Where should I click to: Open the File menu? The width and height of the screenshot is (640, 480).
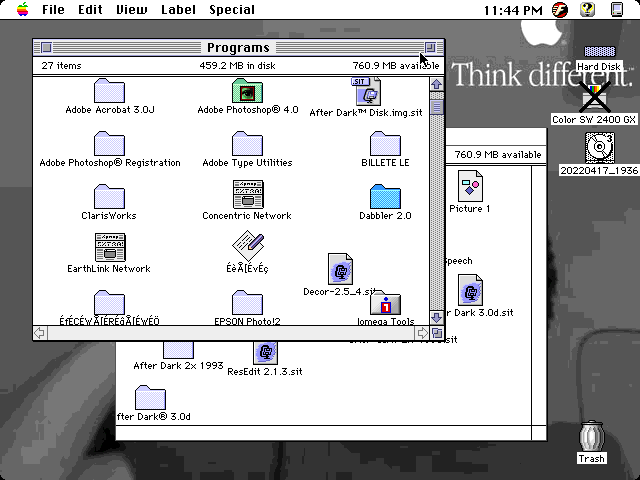[x=53, y=9]
